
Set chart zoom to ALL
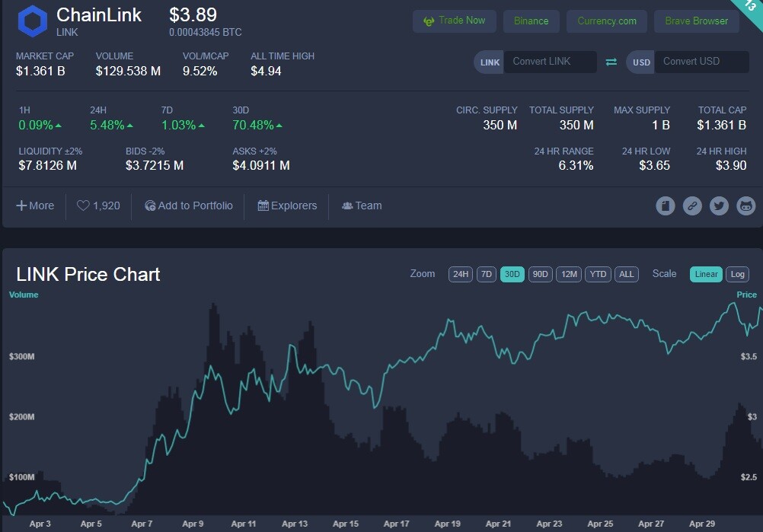point(626,274)
